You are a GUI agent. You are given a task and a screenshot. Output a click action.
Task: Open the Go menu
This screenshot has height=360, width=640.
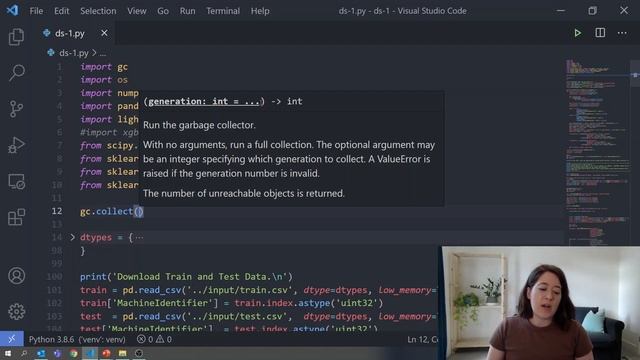click(163, 11)
